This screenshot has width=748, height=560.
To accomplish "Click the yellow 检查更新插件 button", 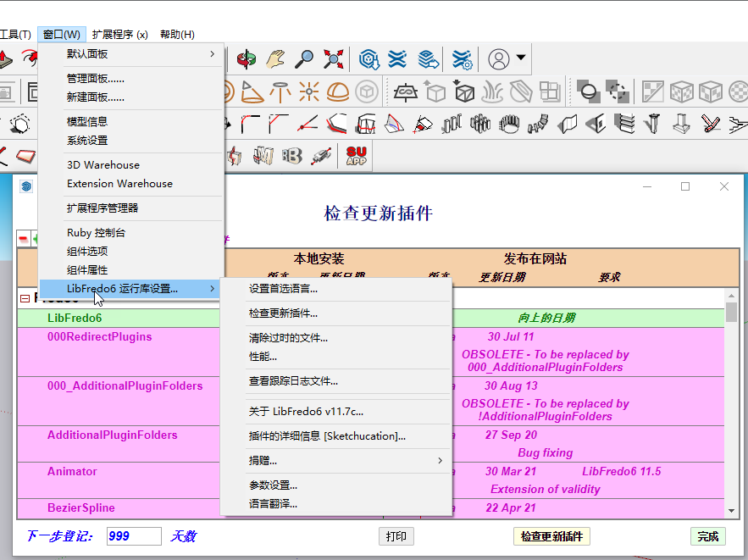I will (551, 536).
